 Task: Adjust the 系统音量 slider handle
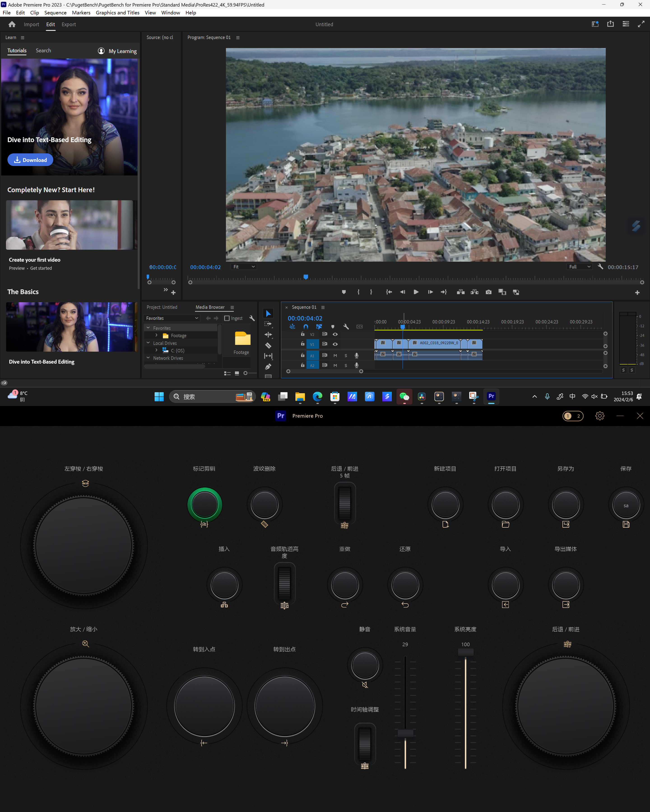pyautogui.click(x=405, y=733)
